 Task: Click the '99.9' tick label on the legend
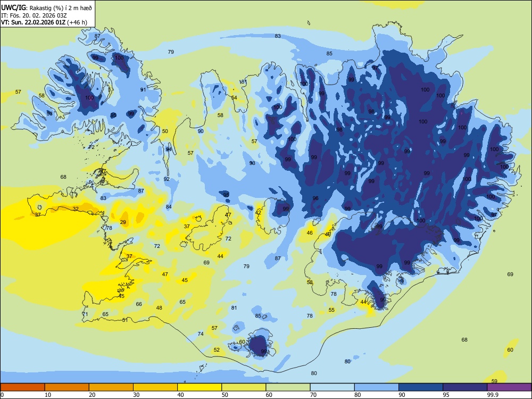[x=493, y=395]
